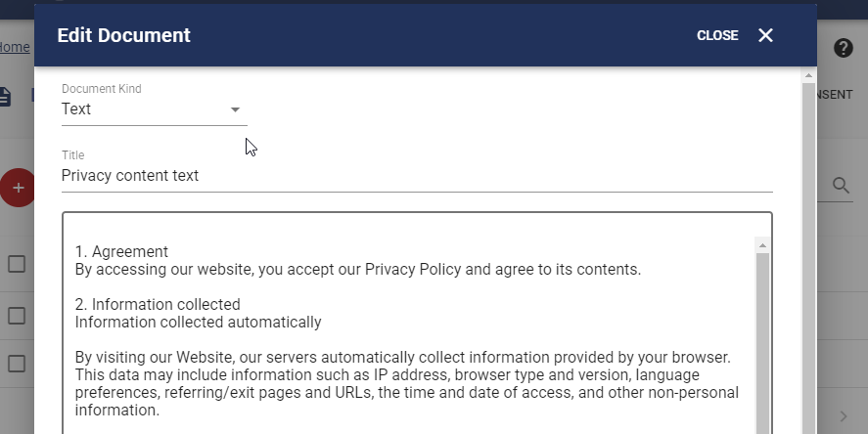
Task: Tick the third row checkbox
Action: [17, 364]
